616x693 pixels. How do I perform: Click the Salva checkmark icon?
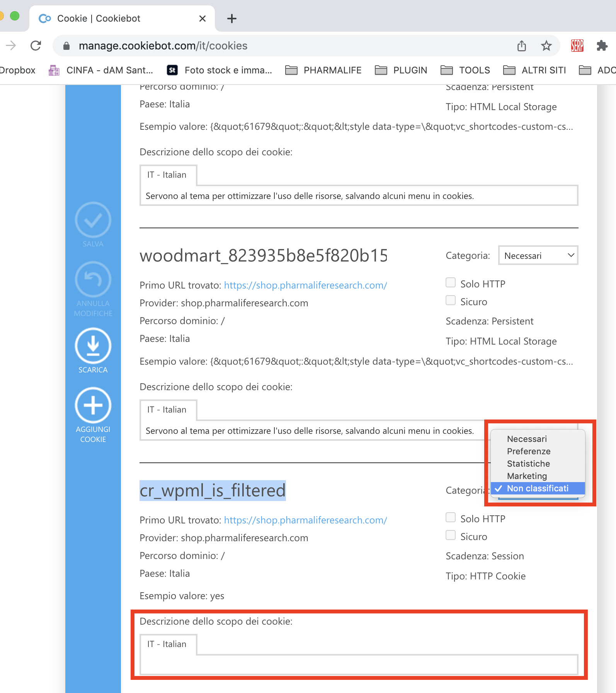pyautogui.click(x=93, y=220)
